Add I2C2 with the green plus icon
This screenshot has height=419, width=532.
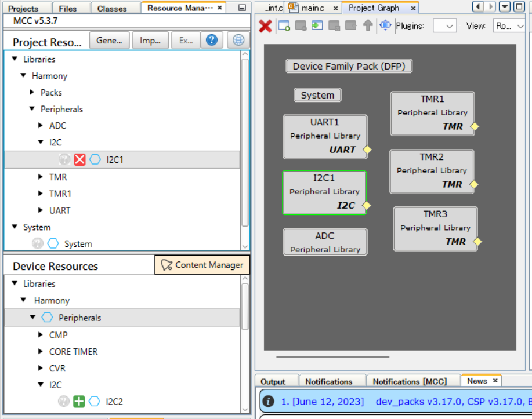pos(79,402)
